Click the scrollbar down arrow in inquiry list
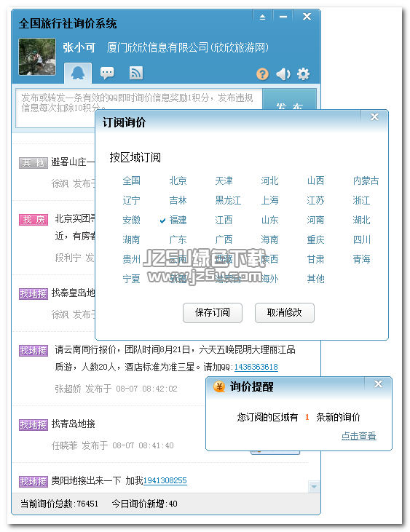Image resolution: width=410 pixels, height=532 pixels. point(314,487)
